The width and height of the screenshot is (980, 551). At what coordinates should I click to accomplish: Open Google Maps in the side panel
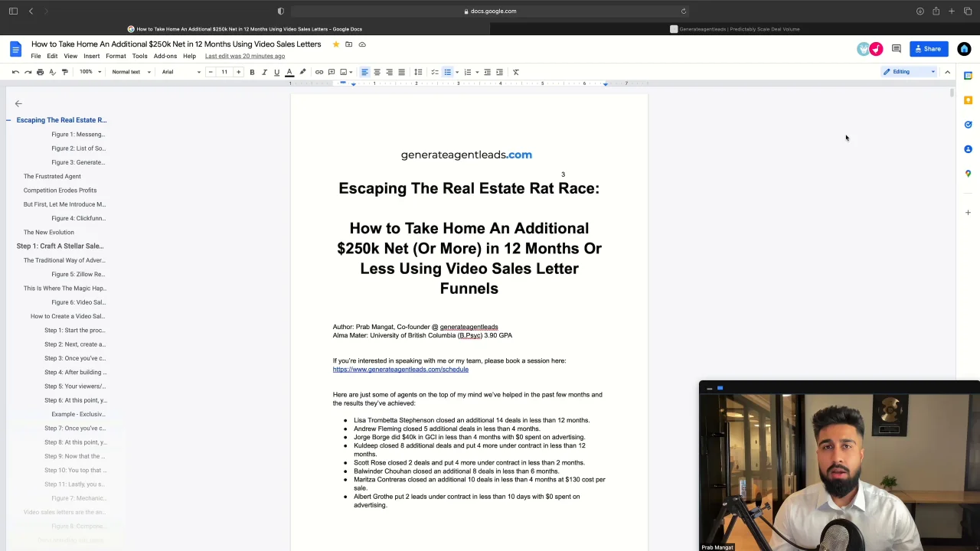[x=968, y=174]
